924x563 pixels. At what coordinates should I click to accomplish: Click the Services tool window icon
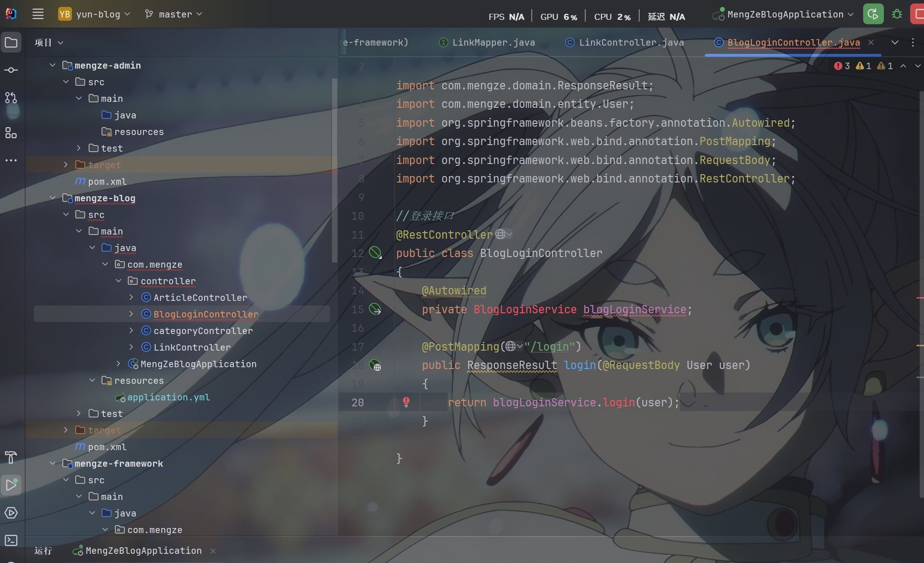(x=11, y=513)
